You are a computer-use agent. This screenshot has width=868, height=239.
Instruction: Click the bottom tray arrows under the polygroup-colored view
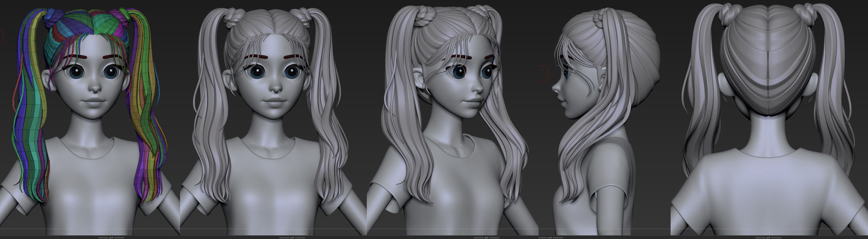tap(111, 238)
